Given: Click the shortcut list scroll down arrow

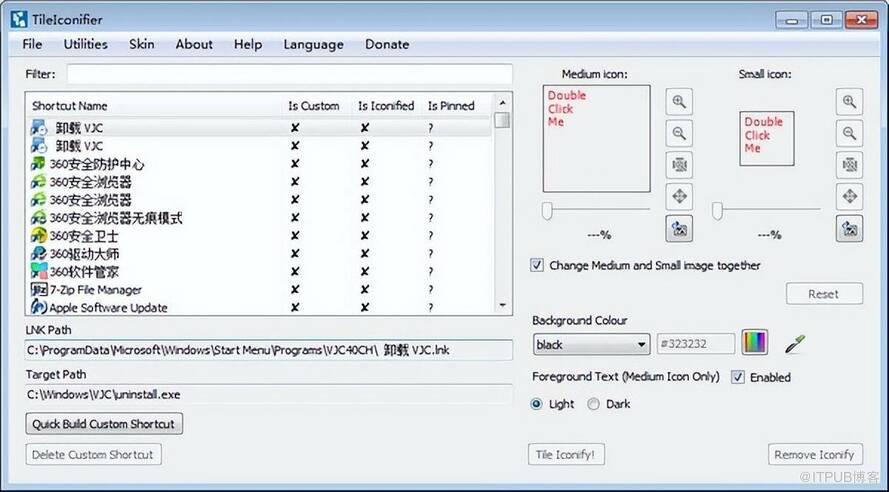Looking at the screenshot, I should 502,306.
